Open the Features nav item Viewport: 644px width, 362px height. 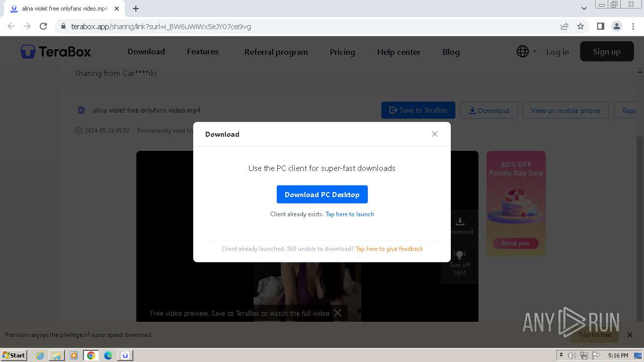pyautogui.click(x=203, y=52)
